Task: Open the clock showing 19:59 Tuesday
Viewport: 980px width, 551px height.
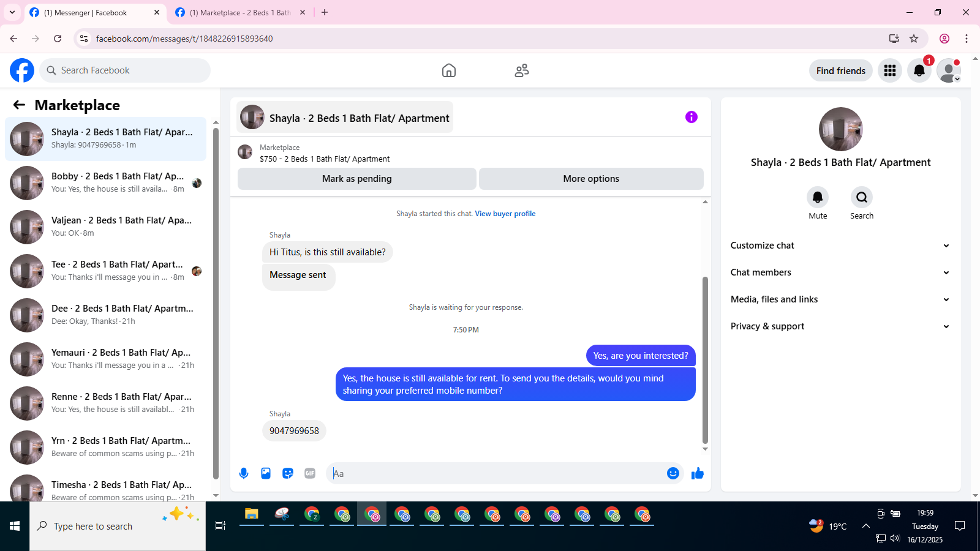Action: point(925,526)
